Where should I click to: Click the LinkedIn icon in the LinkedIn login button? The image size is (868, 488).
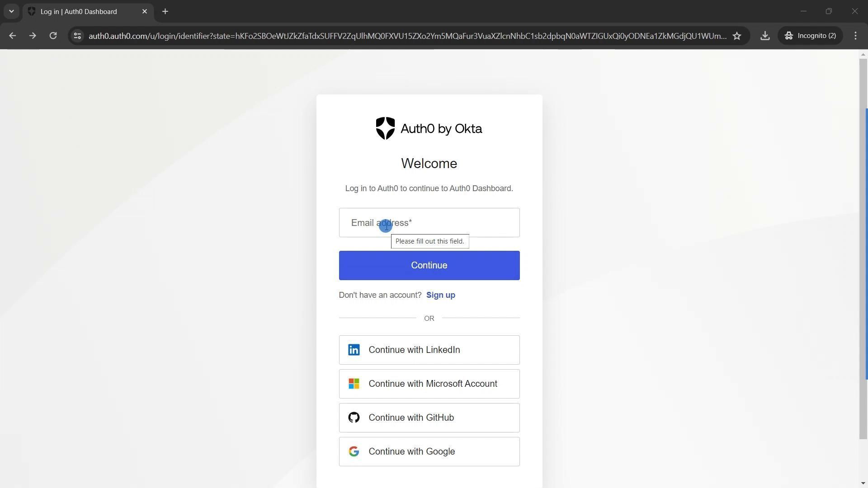[x=354, y=350]
